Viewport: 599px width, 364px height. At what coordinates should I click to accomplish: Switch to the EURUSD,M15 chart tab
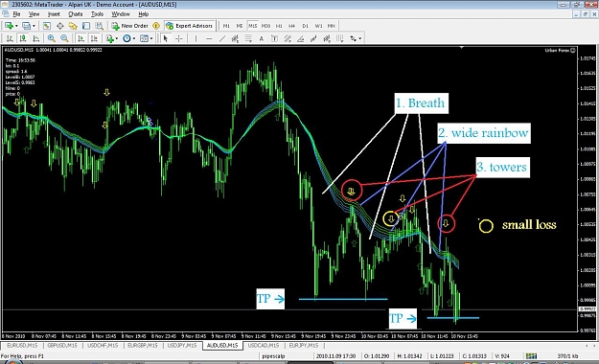(22, 345)
